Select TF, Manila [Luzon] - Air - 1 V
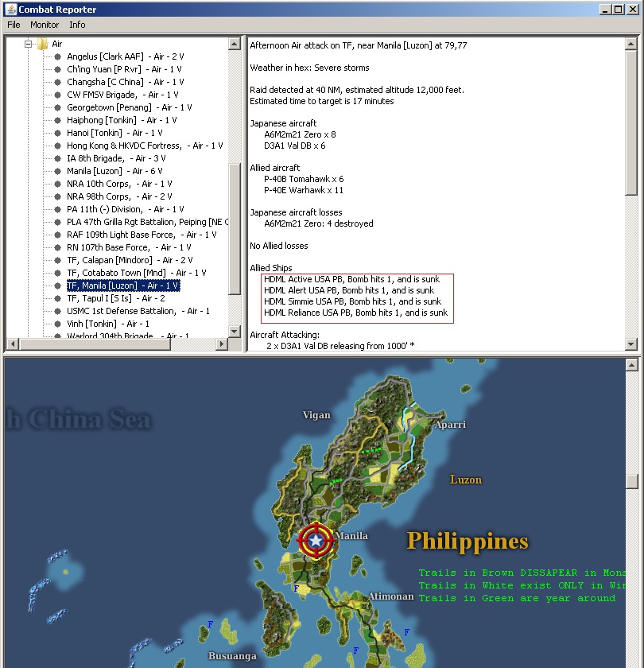Viewport: 644px width, 668px height. (x=123, y=285)
